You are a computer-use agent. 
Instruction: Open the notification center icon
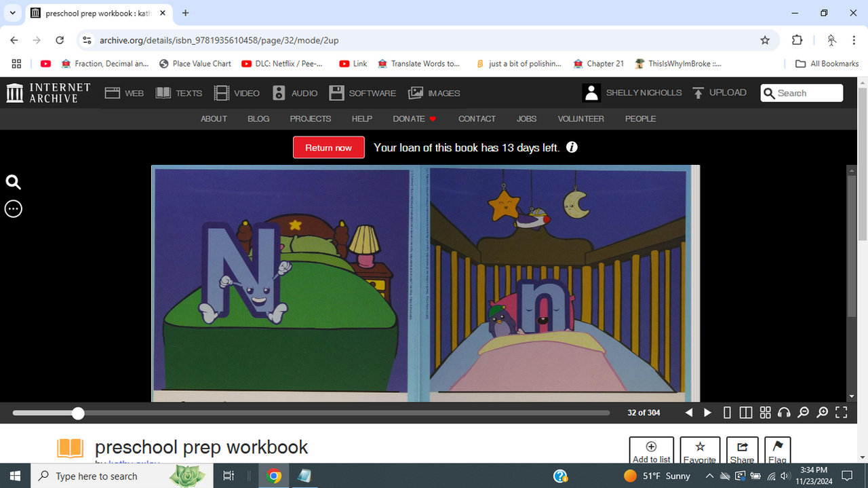(846, 476)
